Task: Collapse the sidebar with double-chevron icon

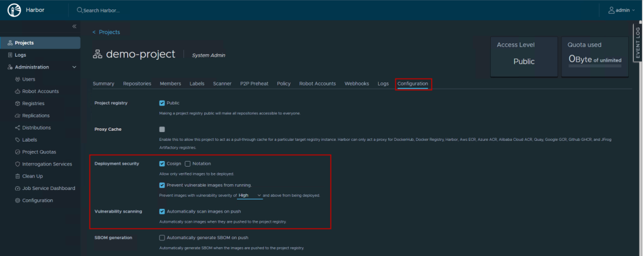Action: click(74, 26)
